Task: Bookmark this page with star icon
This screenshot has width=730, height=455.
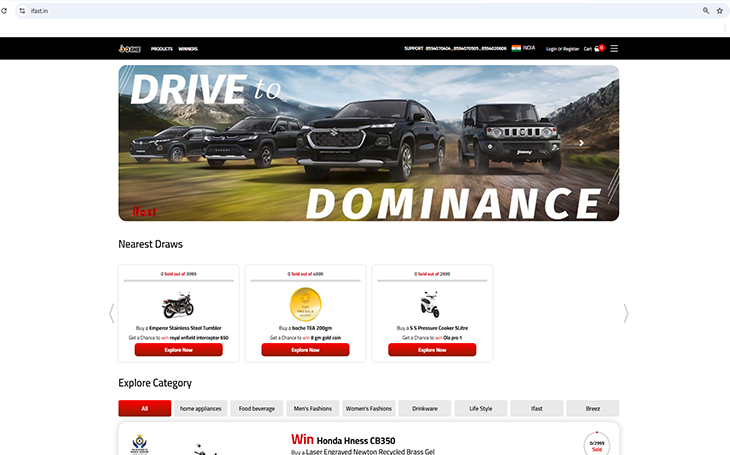Action: tap(720, 11)
